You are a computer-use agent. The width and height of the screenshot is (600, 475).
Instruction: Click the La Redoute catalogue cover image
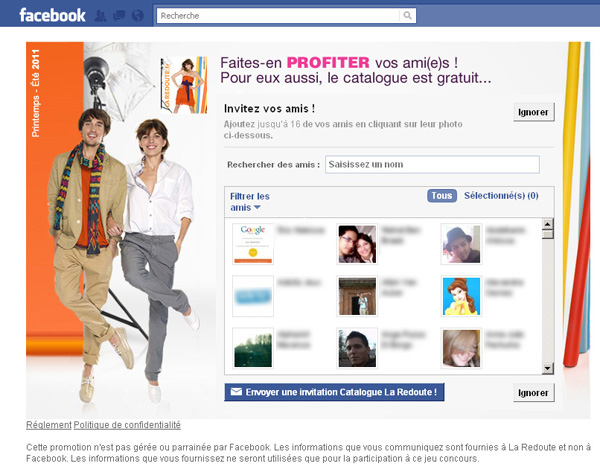pyautogui.click(x=184, y=85)
